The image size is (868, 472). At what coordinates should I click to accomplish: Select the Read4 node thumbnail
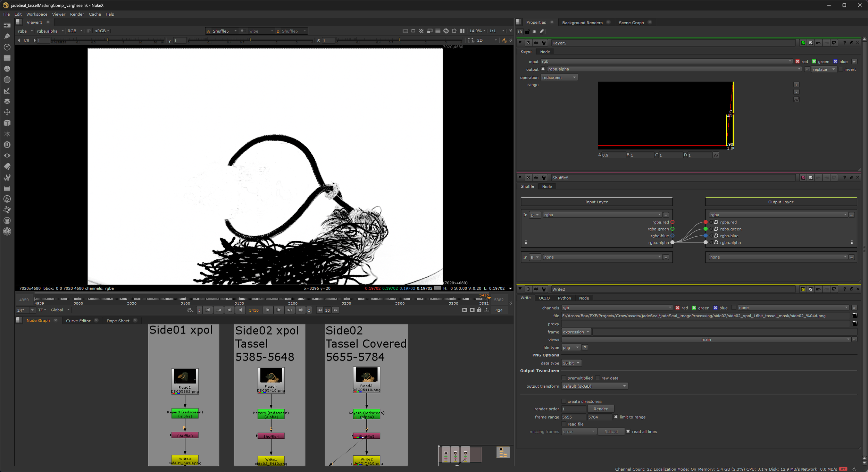pyautogui.click(x=271, y=376)
